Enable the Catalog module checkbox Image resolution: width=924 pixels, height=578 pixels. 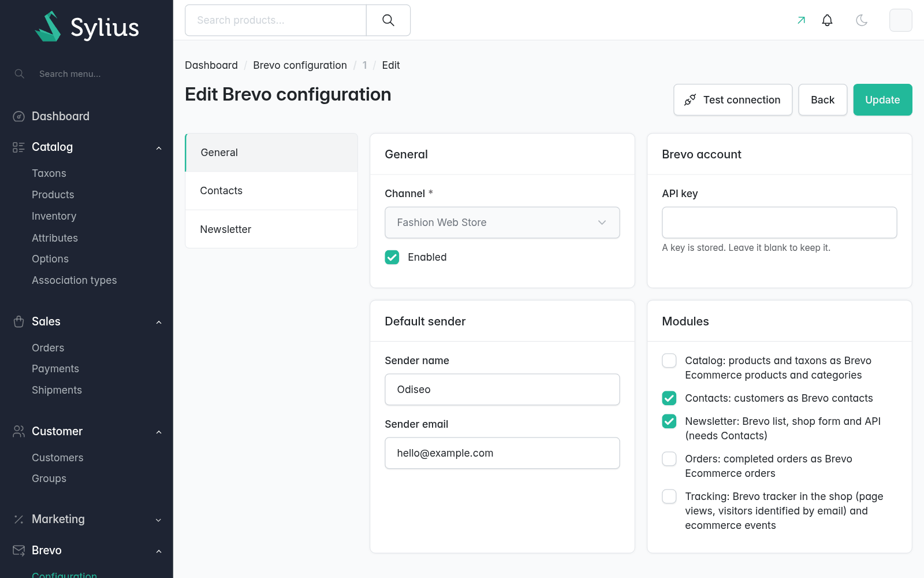pyautogui.click(x=669, y=361)
